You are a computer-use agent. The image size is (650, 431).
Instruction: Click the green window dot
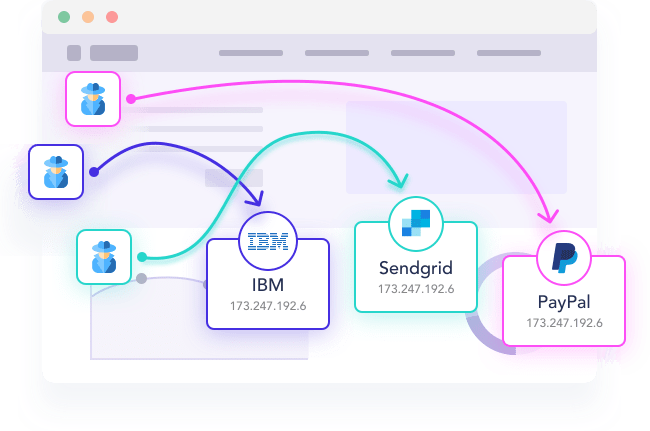(64, 17)
